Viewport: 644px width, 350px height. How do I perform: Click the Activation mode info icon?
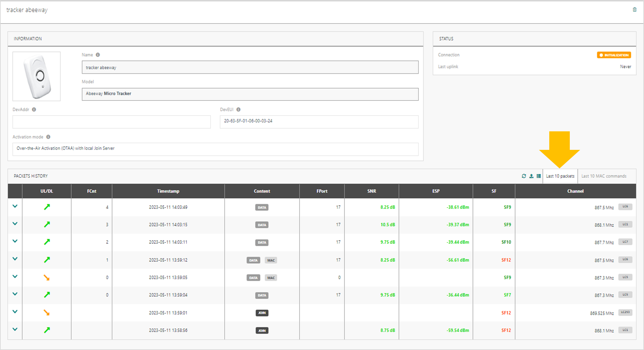tap(48, 137)
